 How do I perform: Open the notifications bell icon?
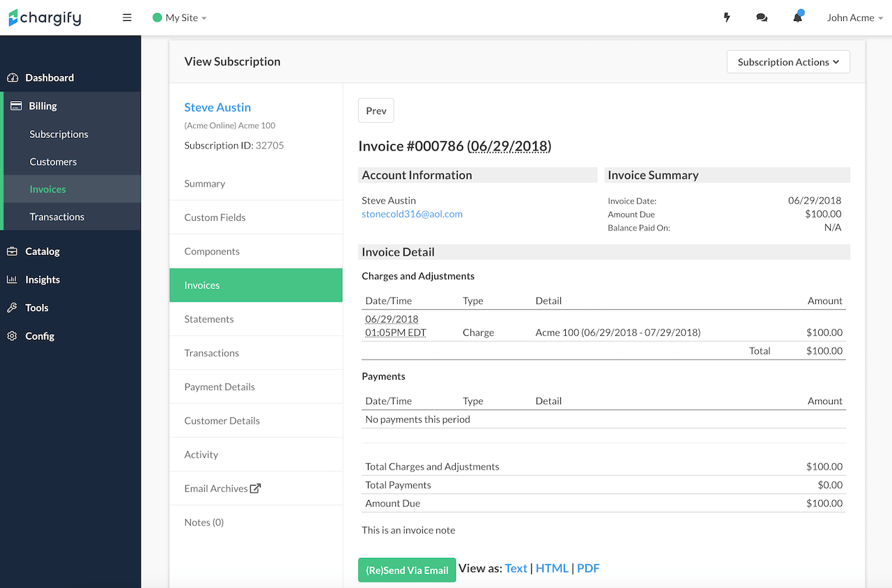point(798,17)
